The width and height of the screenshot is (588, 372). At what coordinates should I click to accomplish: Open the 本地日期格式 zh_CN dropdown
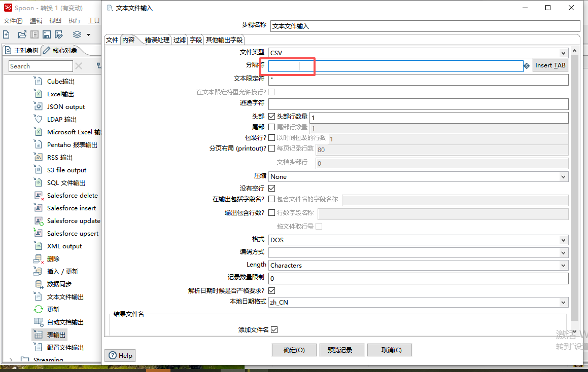(418, 303)
